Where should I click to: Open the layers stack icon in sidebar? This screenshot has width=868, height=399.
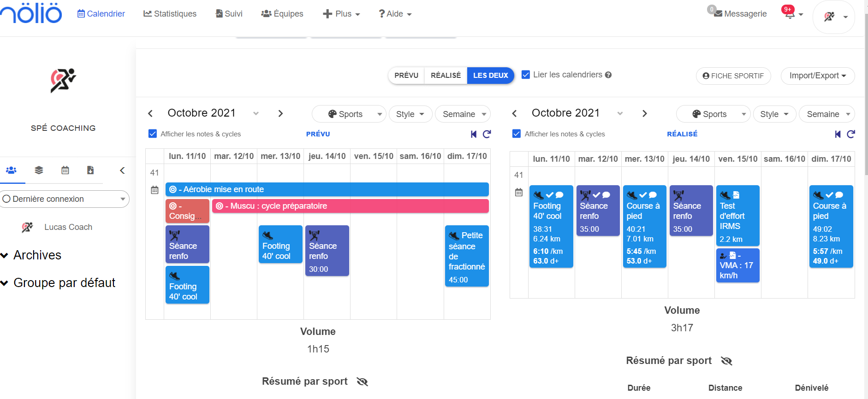[x=39, y=170]
